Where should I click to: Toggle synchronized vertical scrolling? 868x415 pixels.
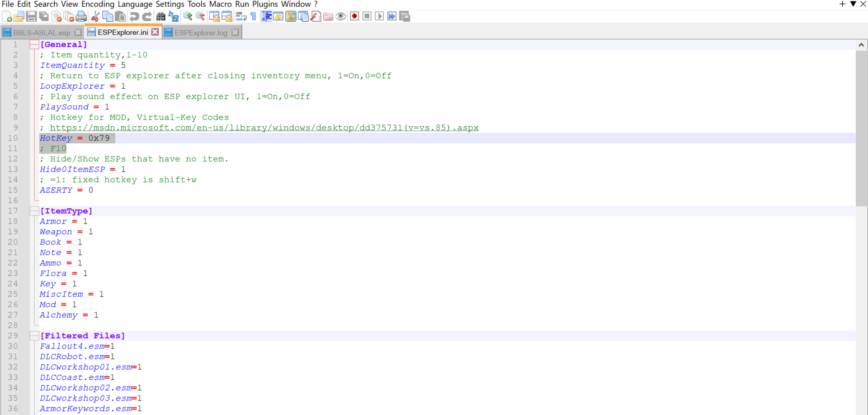click(x=214, y=17)
